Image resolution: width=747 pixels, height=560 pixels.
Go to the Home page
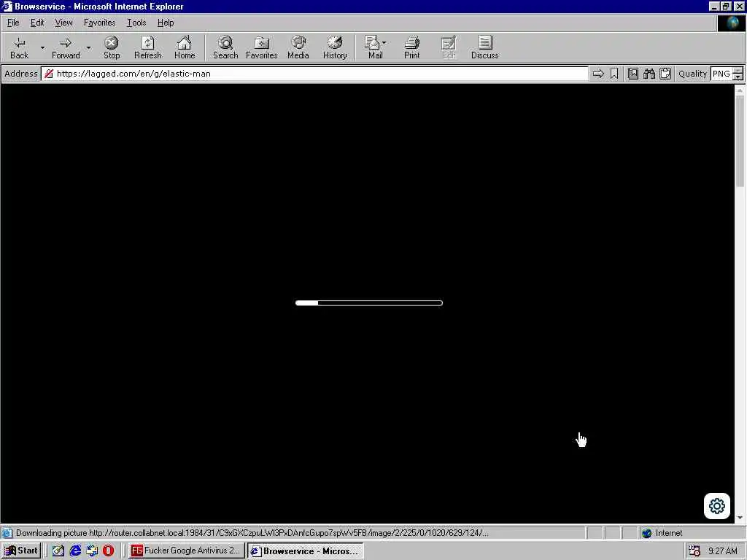[185, 47]
